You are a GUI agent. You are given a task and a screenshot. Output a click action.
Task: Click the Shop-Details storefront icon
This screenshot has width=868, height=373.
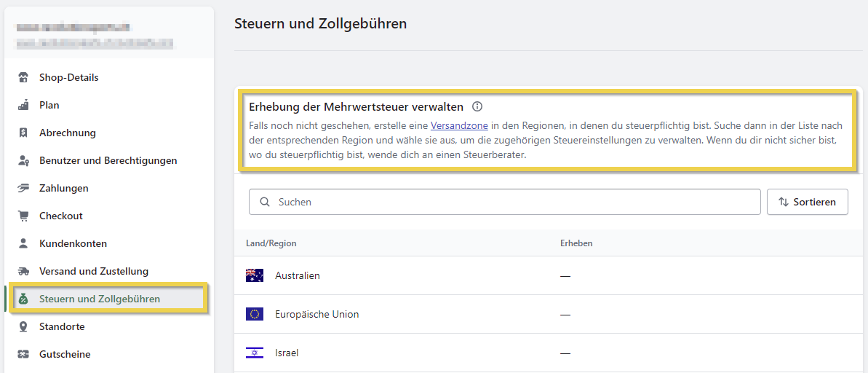(23, 78)
